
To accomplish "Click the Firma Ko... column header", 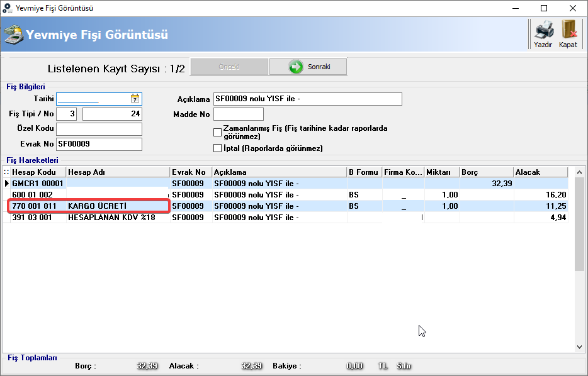I will pos(404,172).
